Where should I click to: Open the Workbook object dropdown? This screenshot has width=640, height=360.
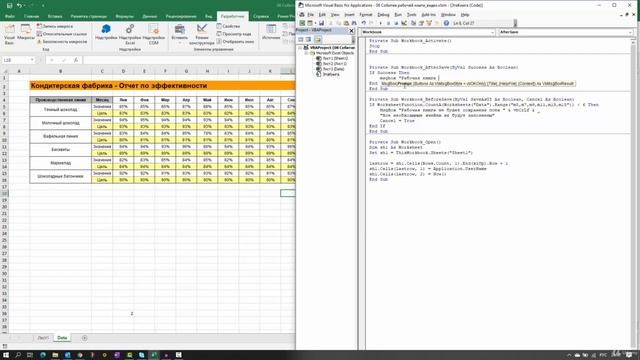[x=492, y=32]
